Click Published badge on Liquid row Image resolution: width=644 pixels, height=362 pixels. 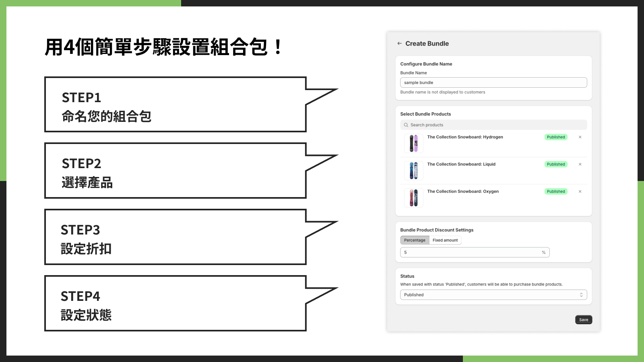click(556, 164)
